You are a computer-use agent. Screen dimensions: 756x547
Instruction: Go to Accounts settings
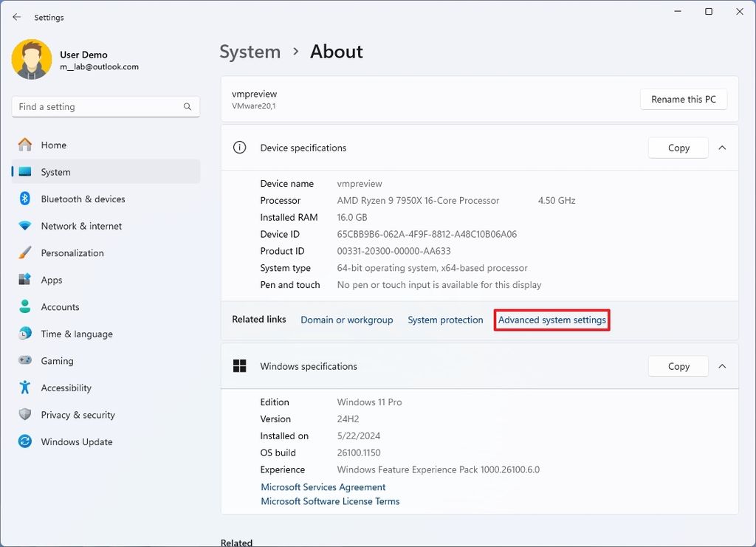[60, 306]
